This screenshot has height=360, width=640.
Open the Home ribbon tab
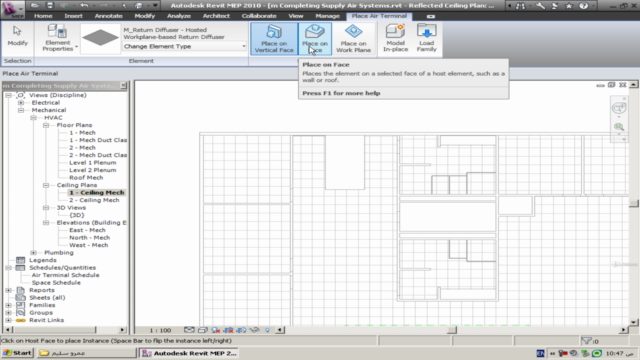(x=43, y=16)
